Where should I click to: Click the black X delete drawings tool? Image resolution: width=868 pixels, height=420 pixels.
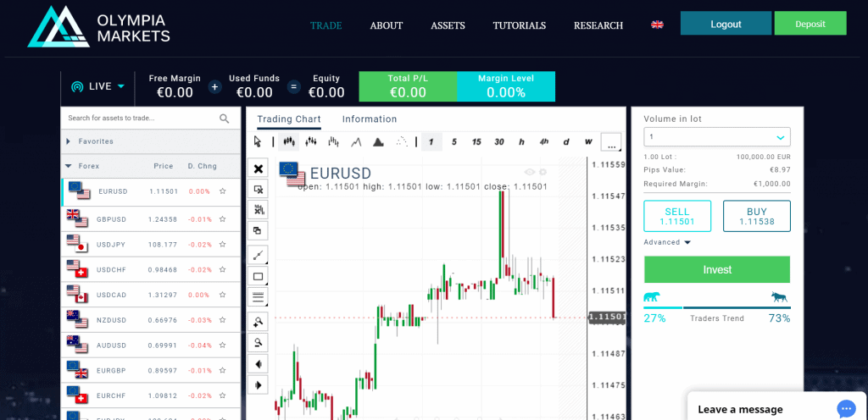point(258,169)
